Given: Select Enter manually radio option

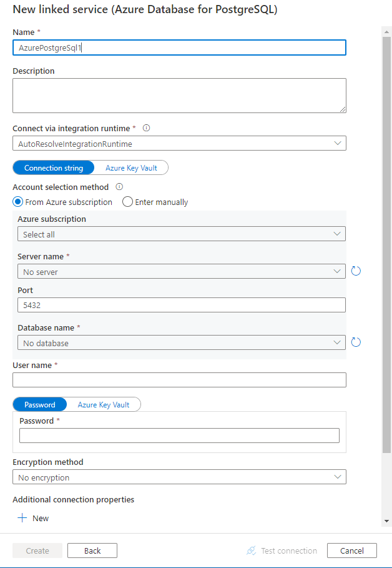Looking at the screenshot, I should [127, 202].
